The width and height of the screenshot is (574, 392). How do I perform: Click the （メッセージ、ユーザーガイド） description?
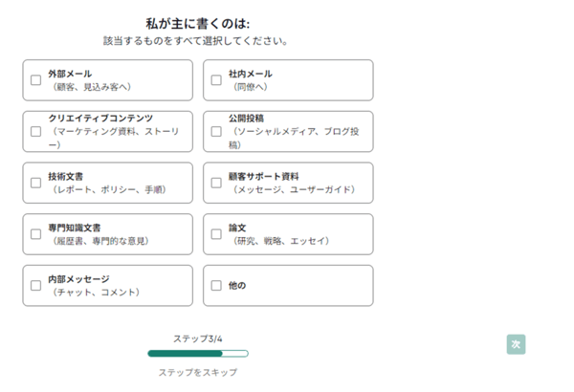[294, 189]
